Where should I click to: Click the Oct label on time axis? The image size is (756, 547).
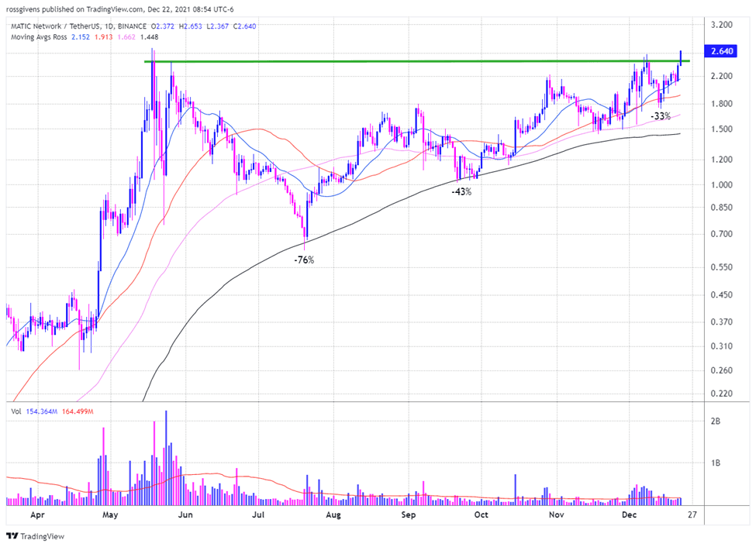[482, 514]
